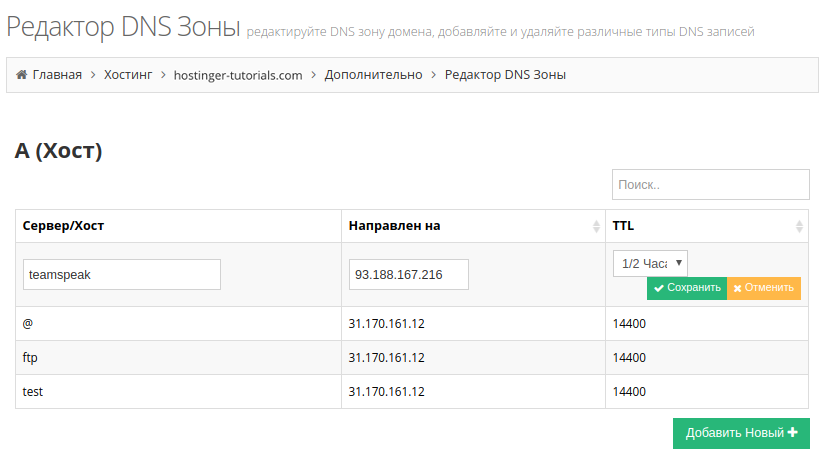This screenshot has width=823, height=457.
Task: Select the 'test' host record
Action: (x=33, y=392)
